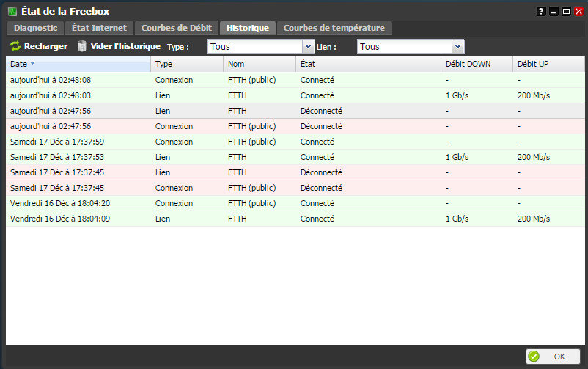
Task: Maximize the État de la Freebox window
Action: tap(566, 12)
